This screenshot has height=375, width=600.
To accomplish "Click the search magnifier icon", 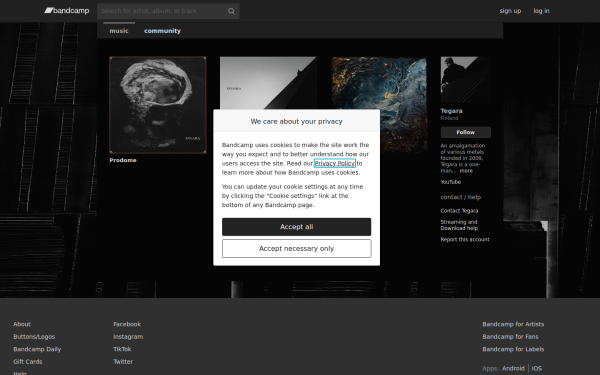I will point(231,11).
